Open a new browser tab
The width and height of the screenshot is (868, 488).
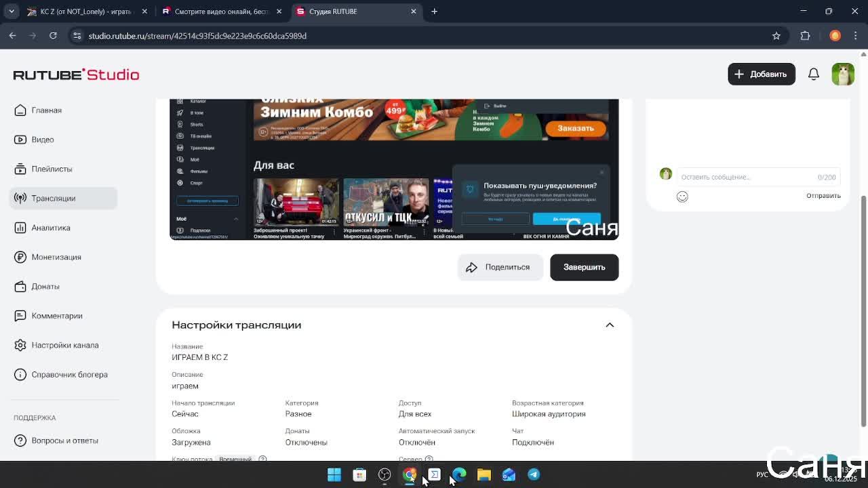point(435,12)
